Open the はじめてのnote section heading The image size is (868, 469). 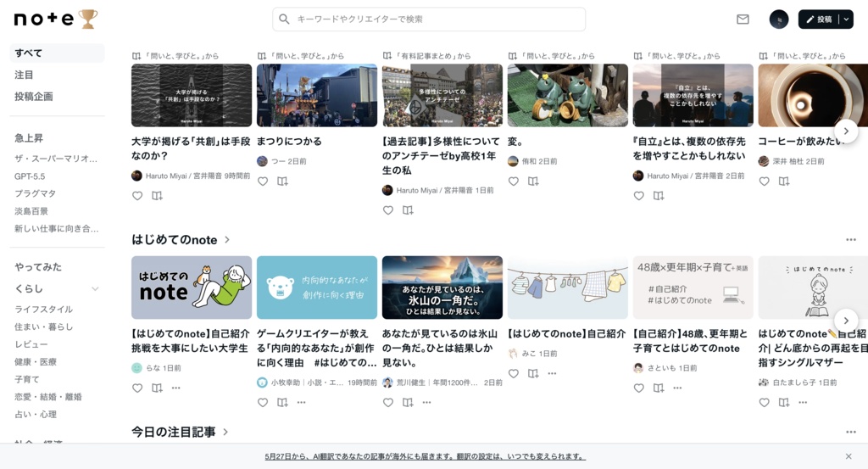coord(181,240)
